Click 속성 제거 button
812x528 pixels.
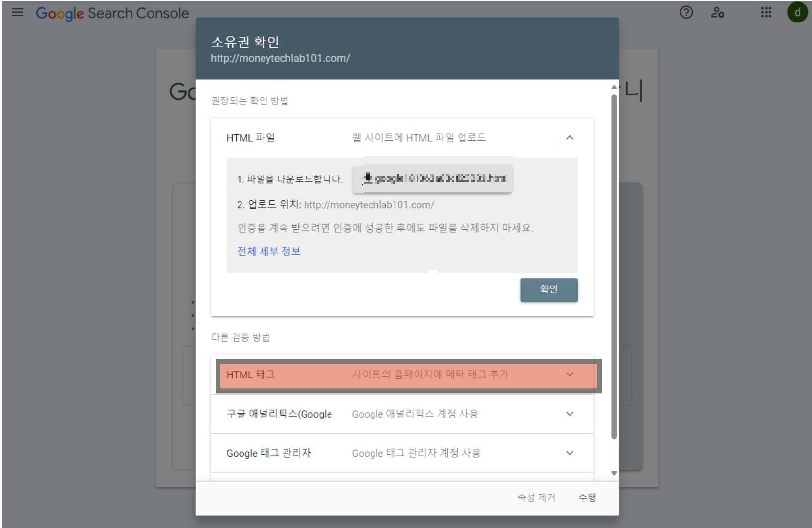[x=536, y=498]
